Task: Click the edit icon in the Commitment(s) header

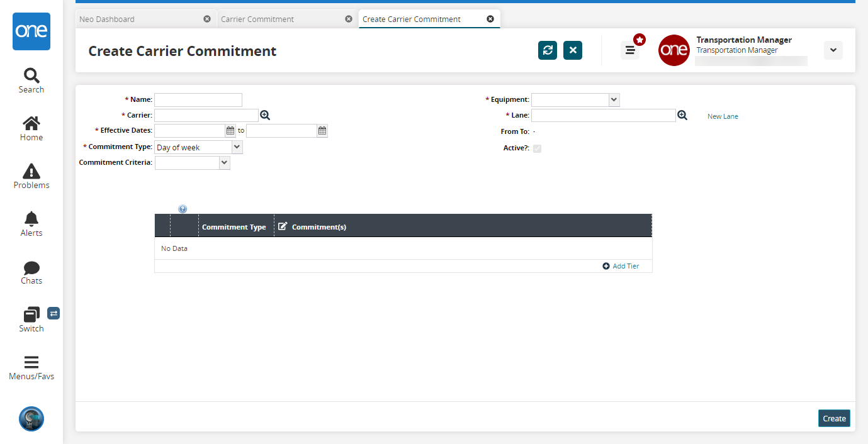Action: tap(283, 226)
